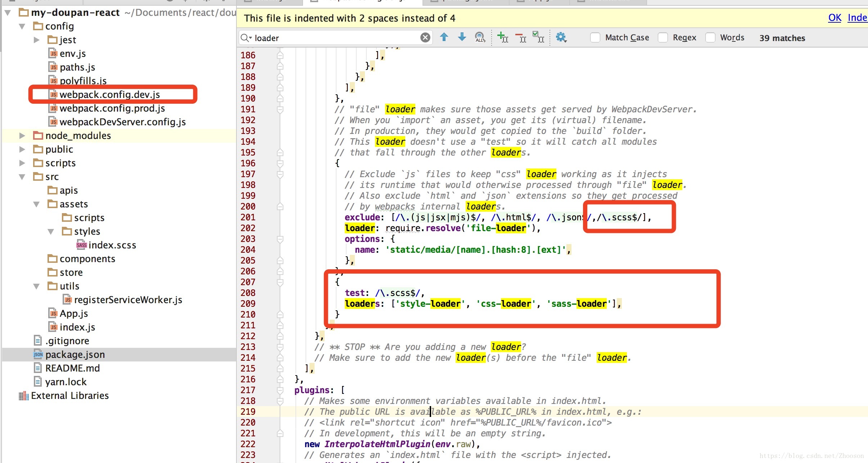Image resolution: width=868 pixels, height=463 pixels.
Task: Click the search input field
Action: coord(336,38)
